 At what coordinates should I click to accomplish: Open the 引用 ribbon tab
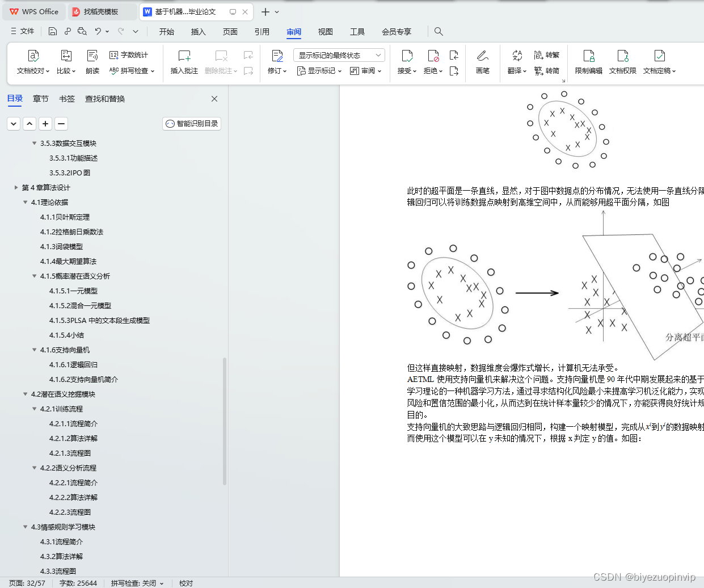[x=262, y=32]
